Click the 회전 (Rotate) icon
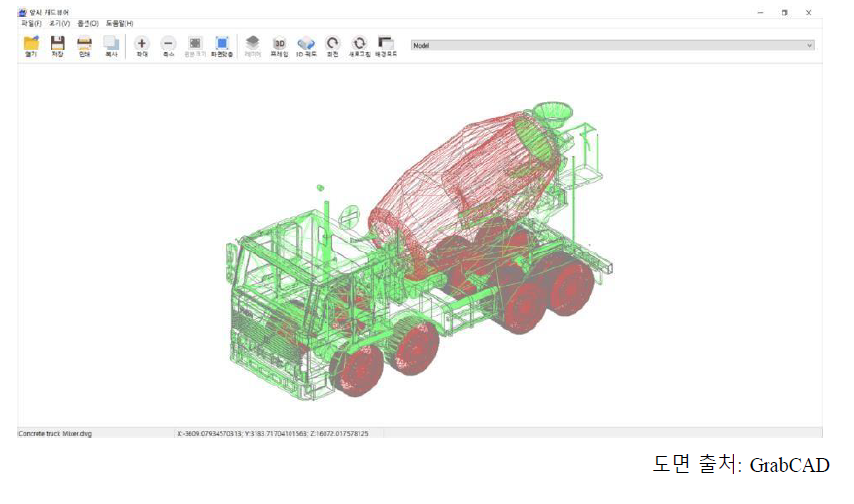This screenshot has width=854, height=504. [x=332, y=43]
